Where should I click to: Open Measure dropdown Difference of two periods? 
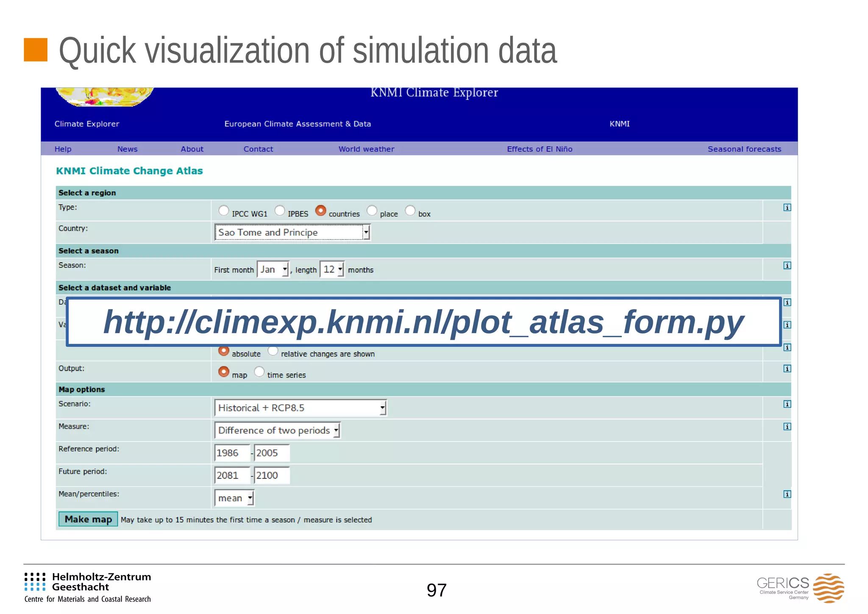coord(277,430)
